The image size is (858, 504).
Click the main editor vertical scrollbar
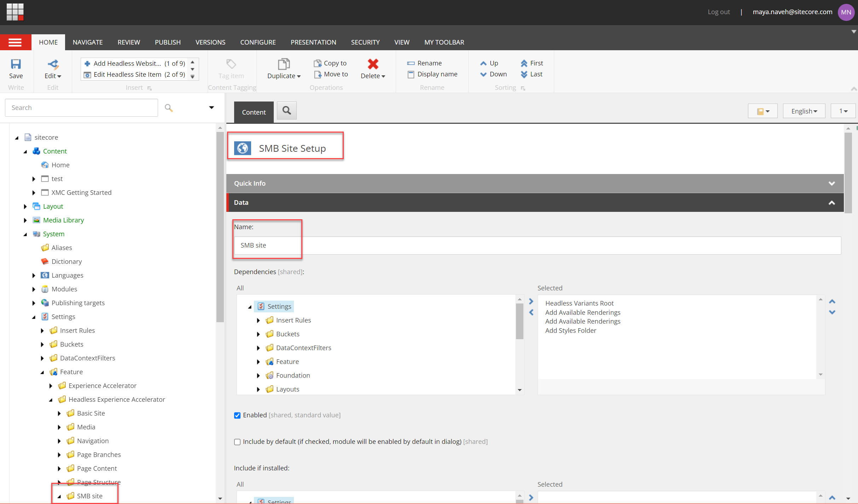pyautogui.click(x=848, y=173)
